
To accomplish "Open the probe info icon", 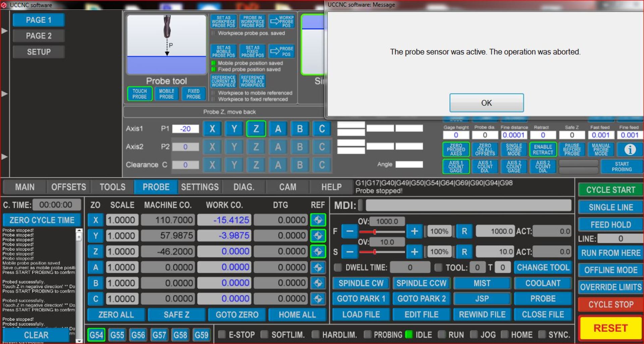I will point(630,150).
